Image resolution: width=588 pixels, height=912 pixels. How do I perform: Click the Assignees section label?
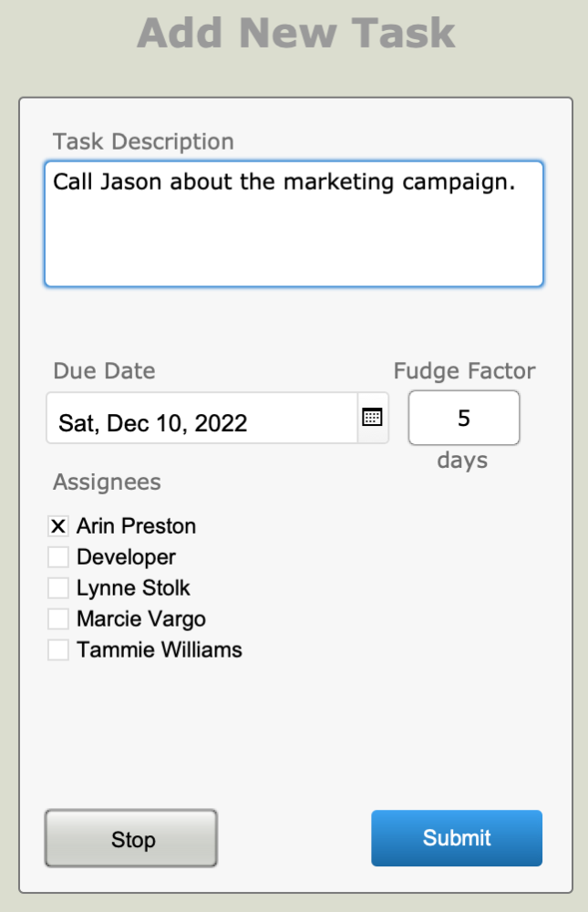[x=107, y=482]
